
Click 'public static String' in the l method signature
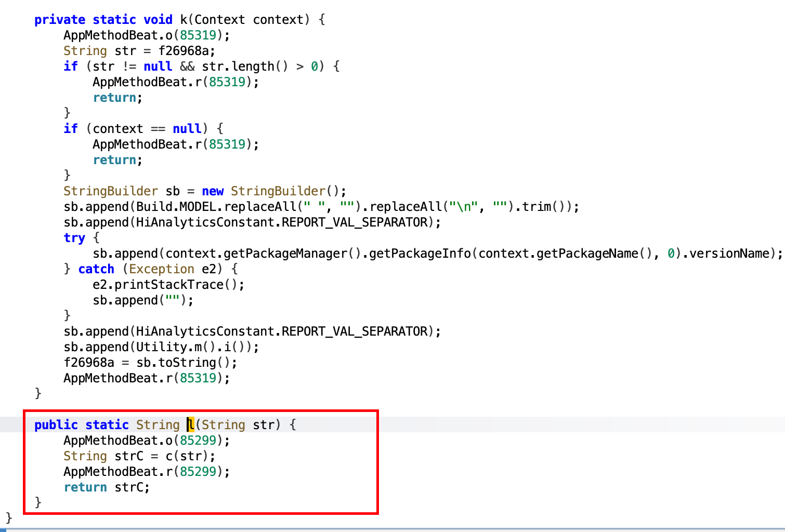click(107, 425)
